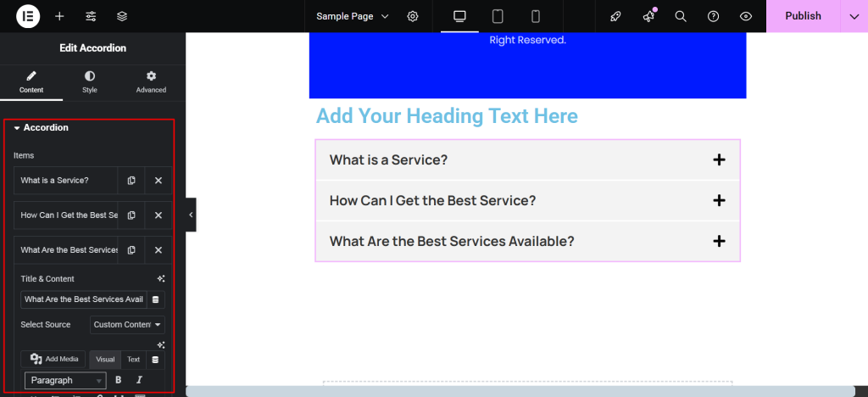Duplicate the 'What is a Service?' item

click(x=131, y=181)
